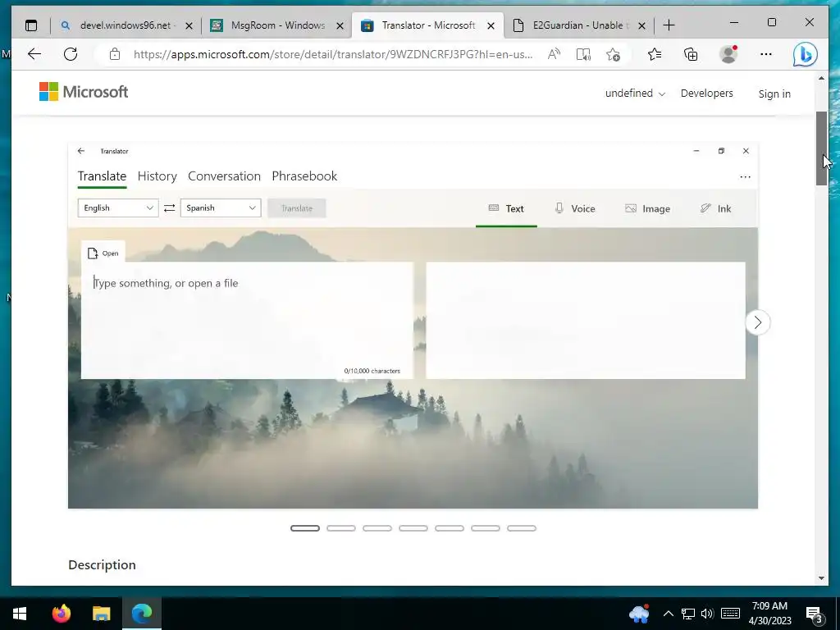Open the browser profile avatar
The image size is (840, 630).
728,54
